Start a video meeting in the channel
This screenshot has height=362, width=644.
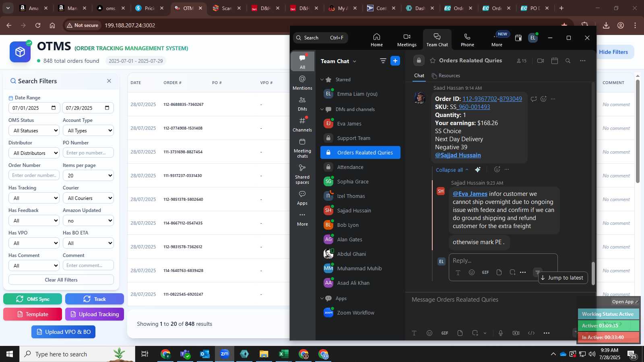point(541,61)
